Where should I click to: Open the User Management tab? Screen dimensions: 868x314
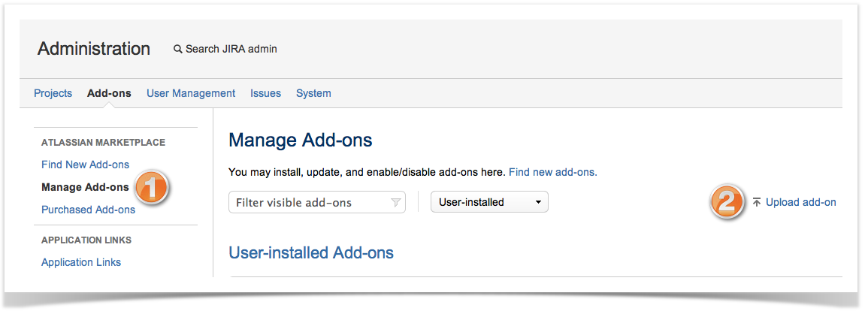point(191,93)
